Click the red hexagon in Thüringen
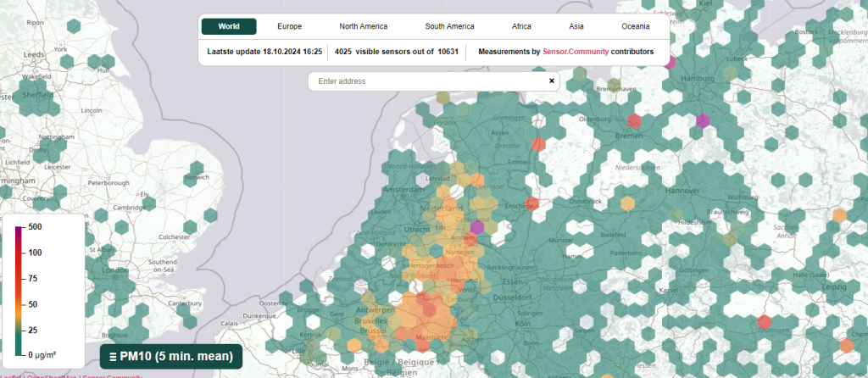The image size is (868, 378). pos(765,321)
